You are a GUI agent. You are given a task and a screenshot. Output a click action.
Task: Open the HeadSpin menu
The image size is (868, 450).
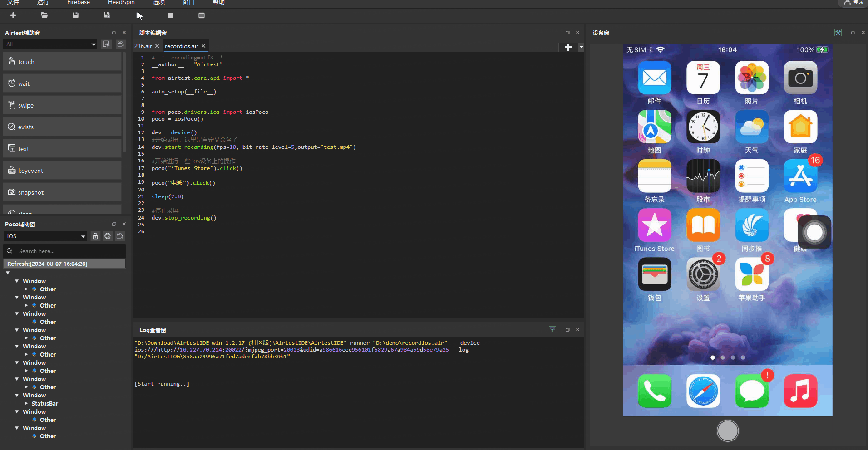click(121, 3)
